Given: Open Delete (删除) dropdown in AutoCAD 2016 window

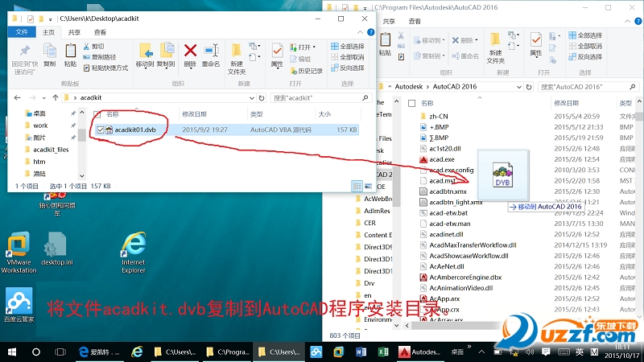Looking at the screenshot, I should (x=477, y=40).
